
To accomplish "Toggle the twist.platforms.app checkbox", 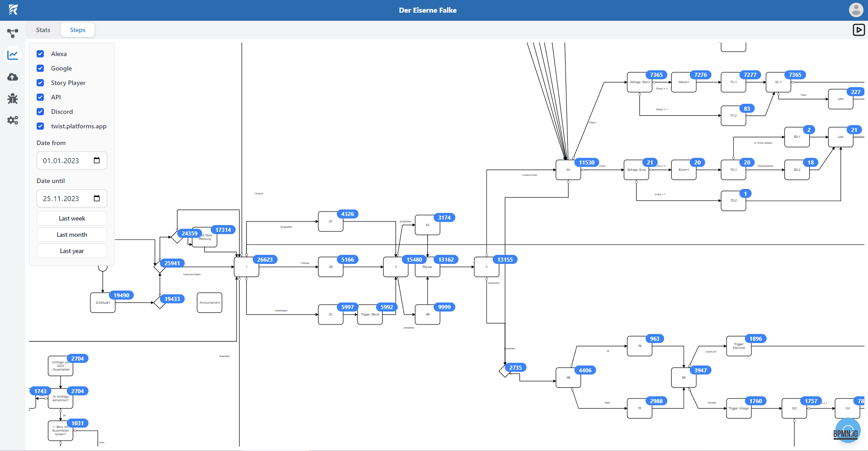I will (x=40, y=126).
